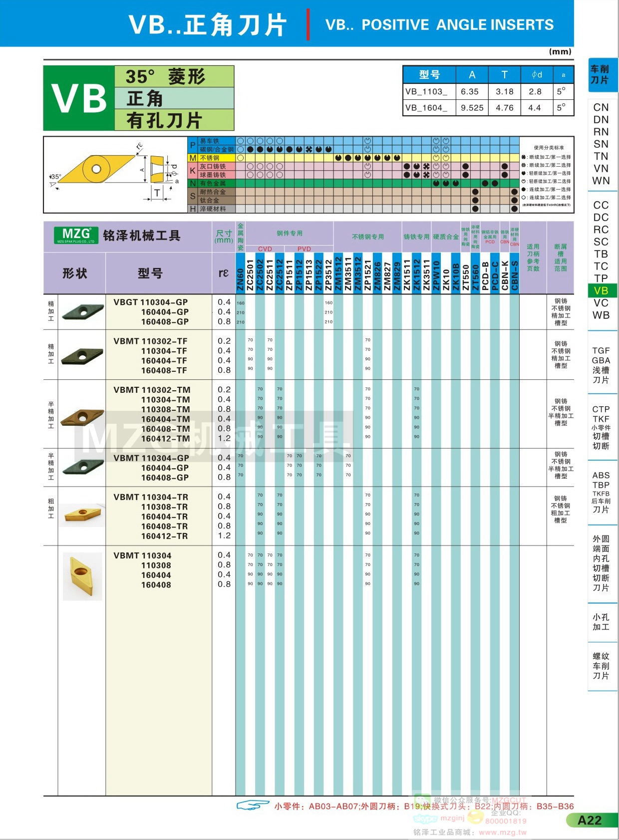Open the 车削刀片 section tab
619x840 pixels.
point(601,75)
